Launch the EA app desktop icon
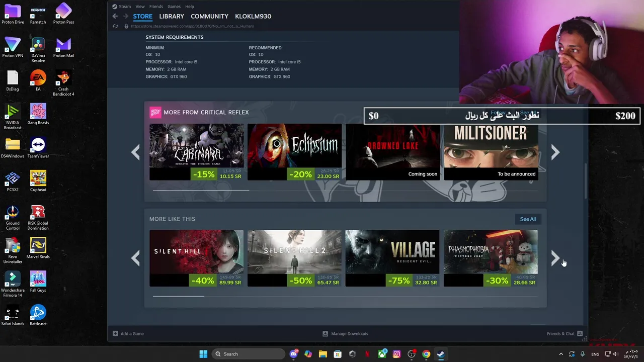 (x=38, y=81)
